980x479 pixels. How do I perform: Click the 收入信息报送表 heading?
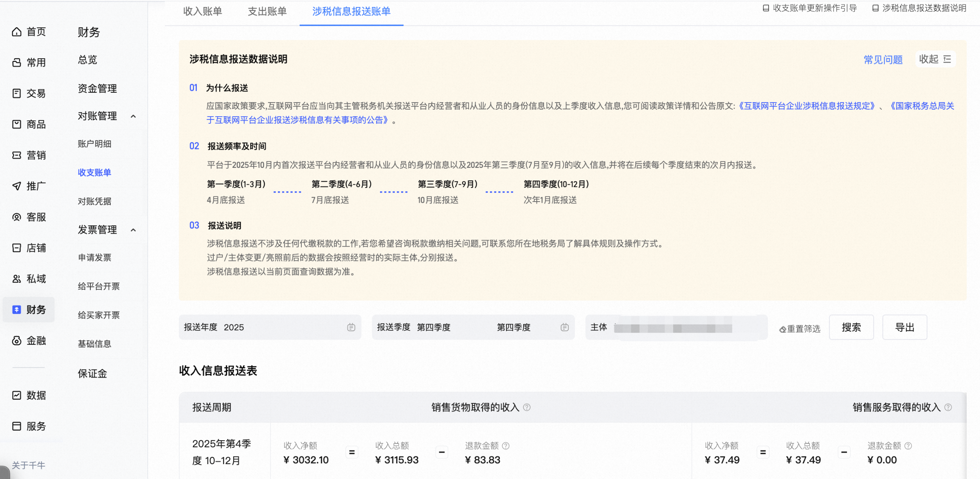[218, 371]
